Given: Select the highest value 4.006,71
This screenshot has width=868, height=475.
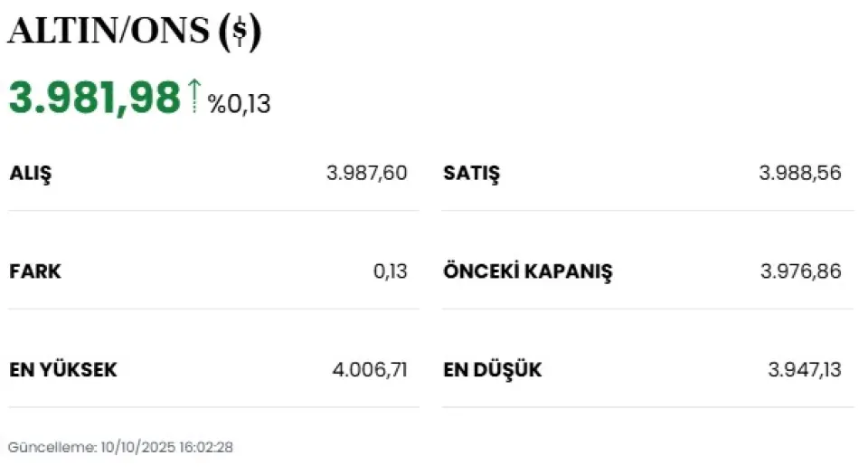Looking at the screenshot, I should 371,370.
